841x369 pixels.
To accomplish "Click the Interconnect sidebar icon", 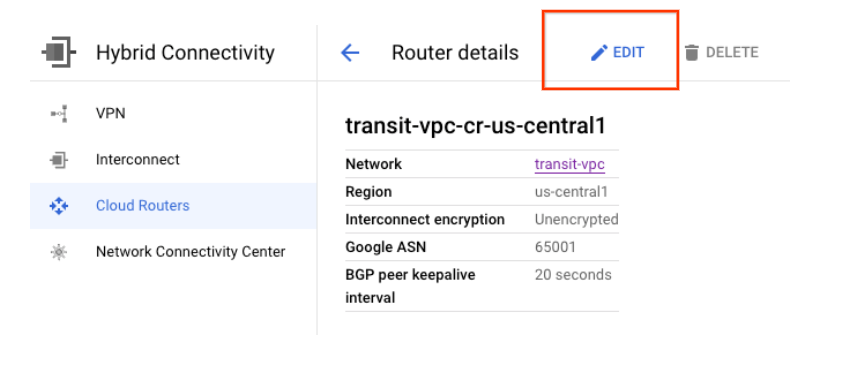I will [58, 160].
